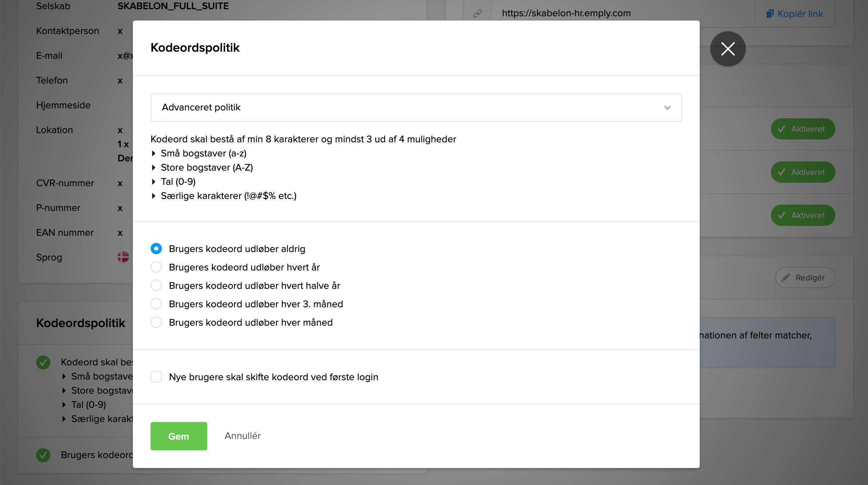This screenshot has width=868, height=485.
Task: Click the checkmark on first Aktiveret badge
Action: [782, 129]
